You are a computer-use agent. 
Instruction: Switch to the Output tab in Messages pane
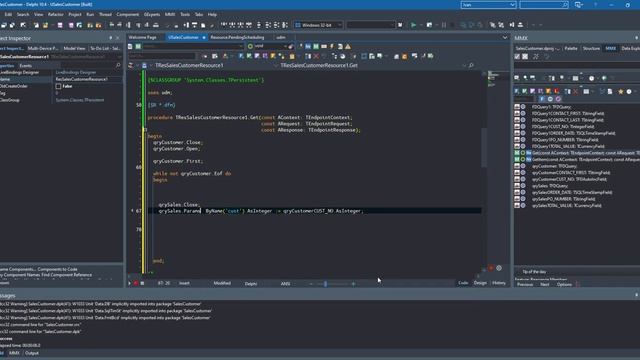coord(32,353)
